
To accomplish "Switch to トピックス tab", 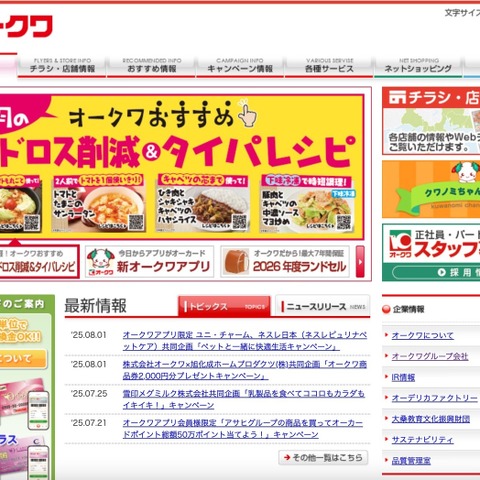I will coord(224,306).
